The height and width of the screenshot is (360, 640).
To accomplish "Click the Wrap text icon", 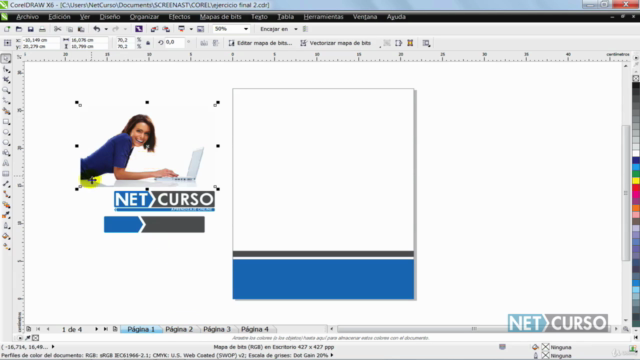I will (x=426, y=43).
